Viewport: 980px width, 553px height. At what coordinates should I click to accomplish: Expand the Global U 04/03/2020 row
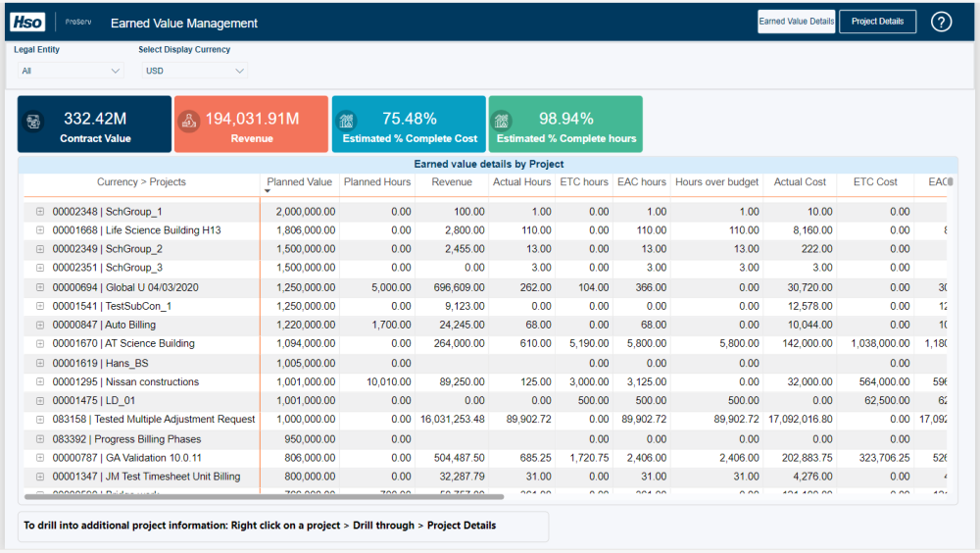[x=40, y=287]
